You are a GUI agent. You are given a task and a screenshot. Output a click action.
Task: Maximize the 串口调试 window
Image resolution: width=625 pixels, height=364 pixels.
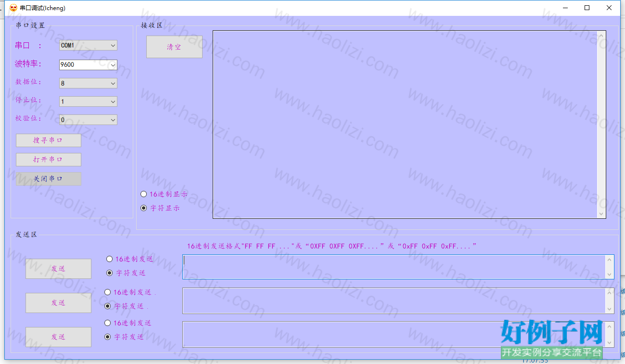point(587,8)
